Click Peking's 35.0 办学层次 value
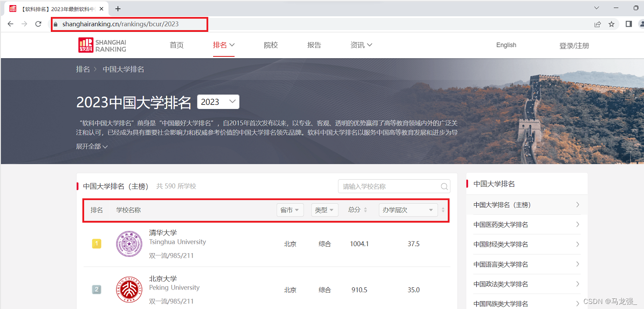This screenshot has height=309, width=644. point(413,290)
